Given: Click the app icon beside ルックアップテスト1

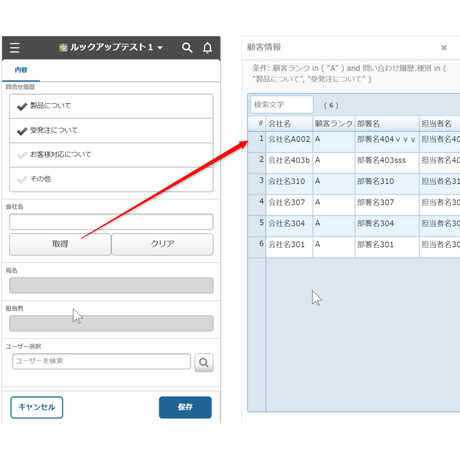Looking at the screenshot, I should pyautogui.click(x=63, y=48).
